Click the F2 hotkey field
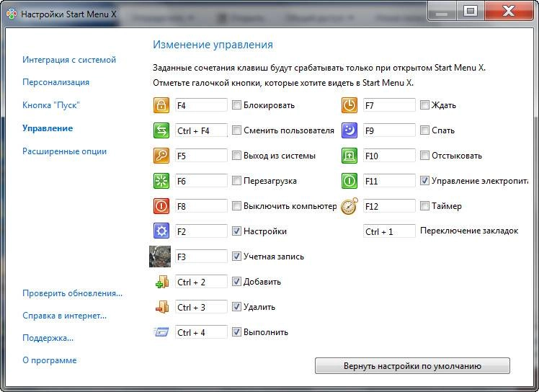This screenshot has width=539, height=392. [x=201, y=231]
